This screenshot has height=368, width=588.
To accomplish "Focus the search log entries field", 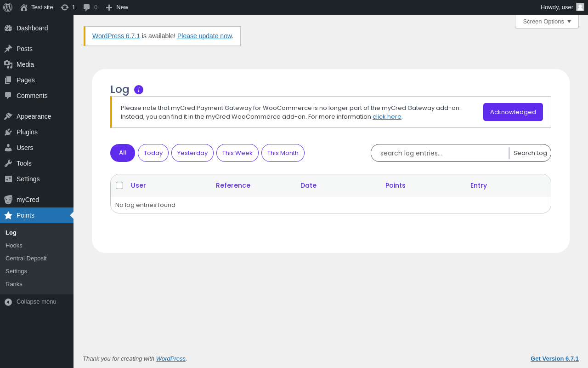I will click(440, 153).
